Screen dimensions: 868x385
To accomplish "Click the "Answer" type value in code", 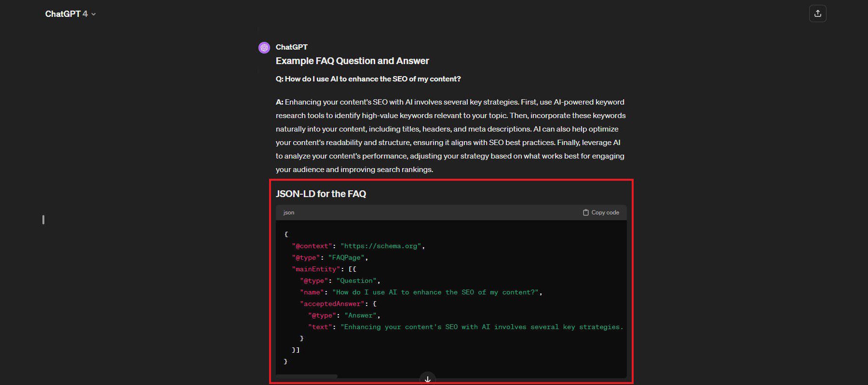I will click(361, 316).
